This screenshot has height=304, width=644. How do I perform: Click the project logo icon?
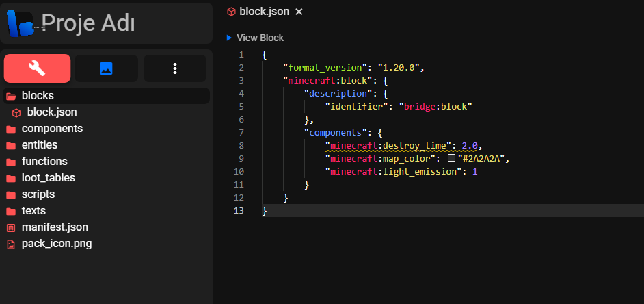pyautogui.click(x=20, y=23)
